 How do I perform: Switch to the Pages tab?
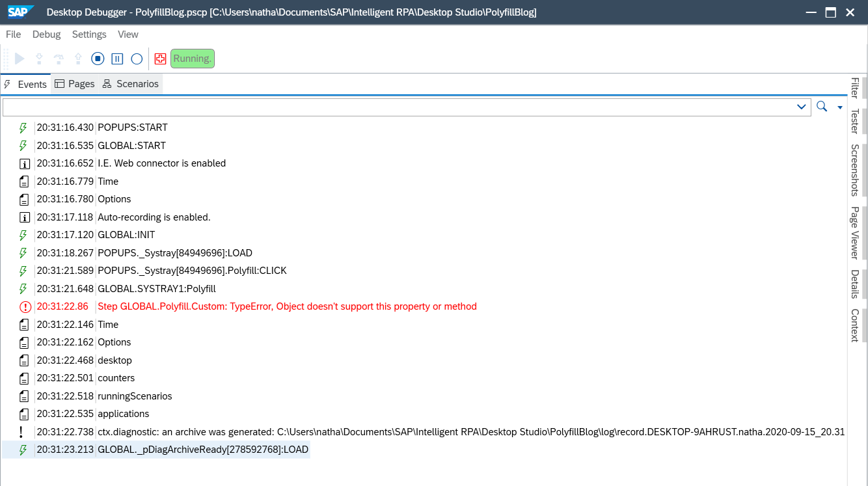click(x=75, y=84)
